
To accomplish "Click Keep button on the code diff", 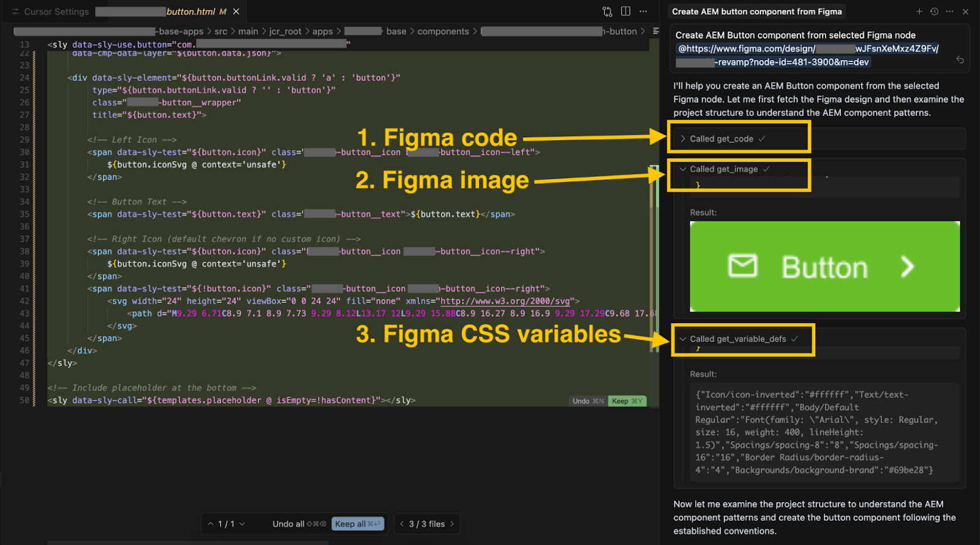I will pos(627,401).
